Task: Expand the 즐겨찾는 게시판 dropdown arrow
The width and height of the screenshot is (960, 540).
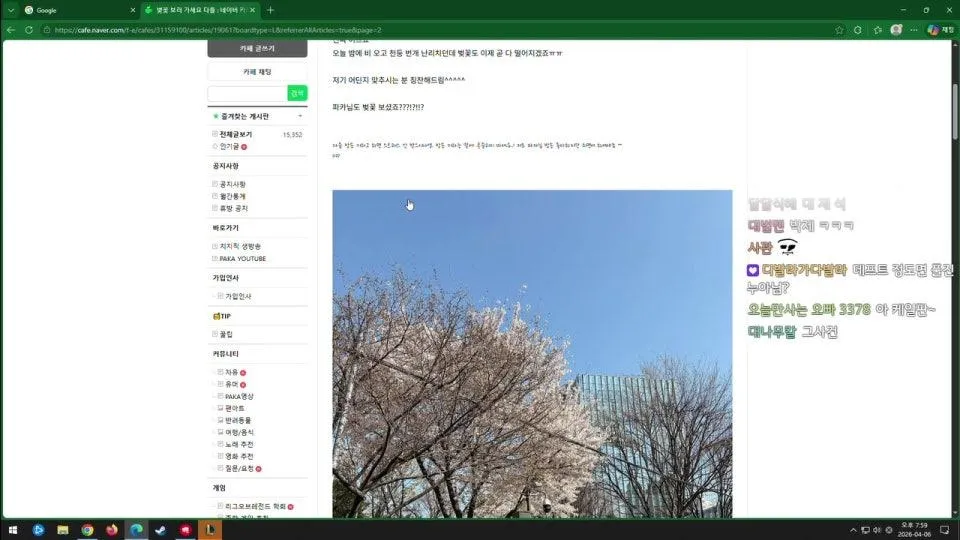Action: pyautogui.click(x=300, y=116)
